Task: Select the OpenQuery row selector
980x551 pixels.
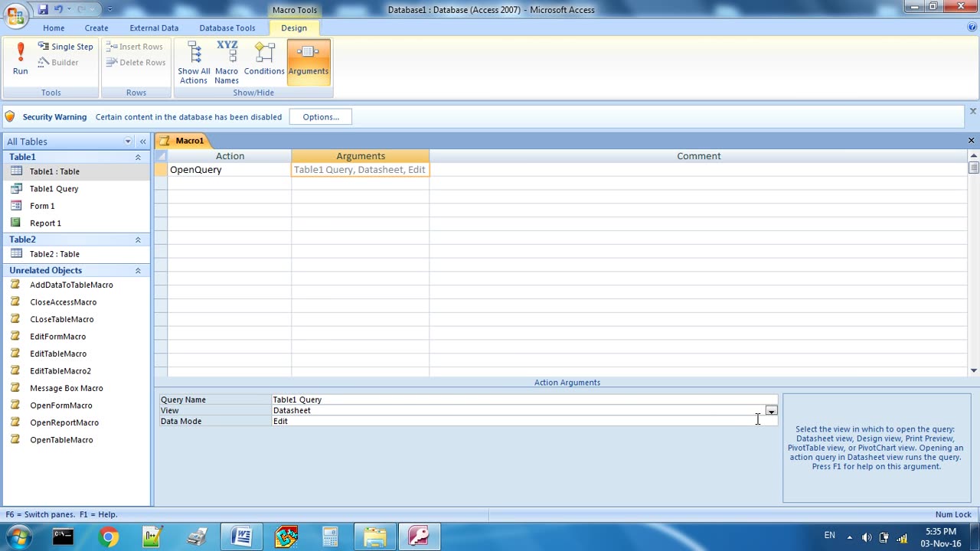Action: point(161,170)
